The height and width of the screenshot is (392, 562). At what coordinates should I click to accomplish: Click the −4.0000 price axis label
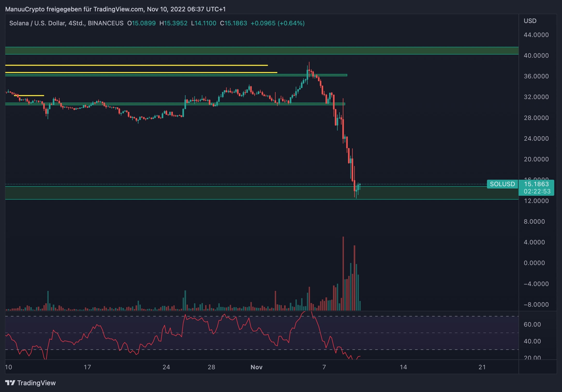click(x=536, y=284)
